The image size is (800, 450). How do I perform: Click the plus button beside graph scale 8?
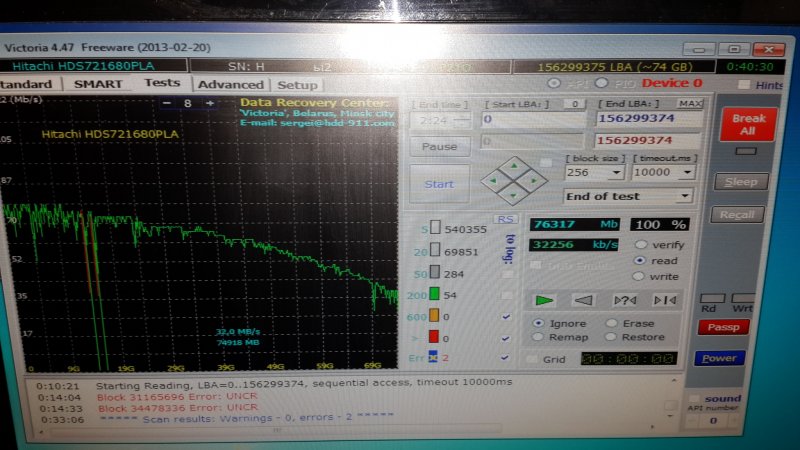[209, 103]
